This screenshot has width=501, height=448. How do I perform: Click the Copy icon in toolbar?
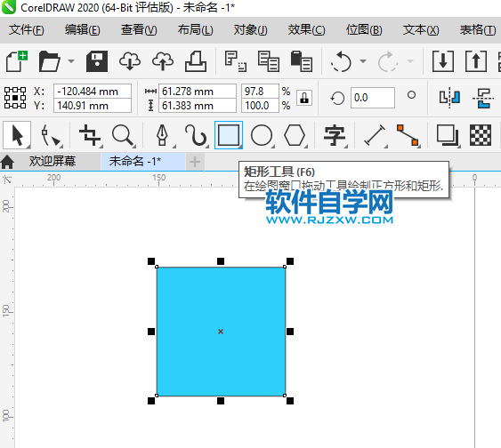tap(269, 61)
